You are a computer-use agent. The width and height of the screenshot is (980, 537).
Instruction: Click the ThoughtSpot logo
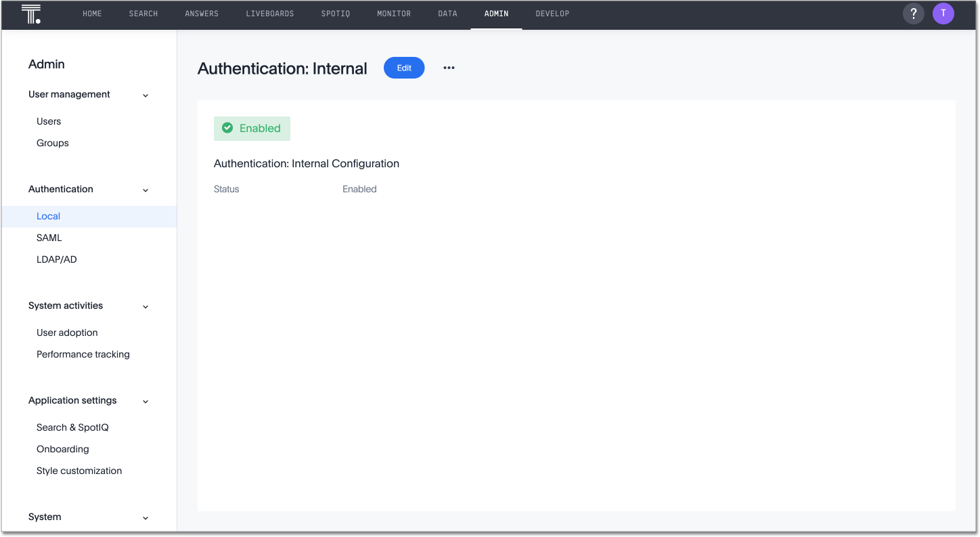[x=30, y=14]
